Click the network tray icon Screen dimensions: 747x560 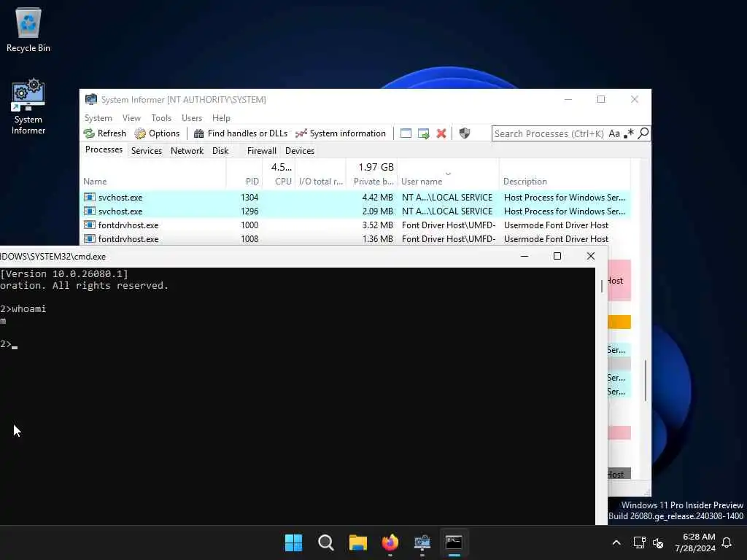point(639,542)
